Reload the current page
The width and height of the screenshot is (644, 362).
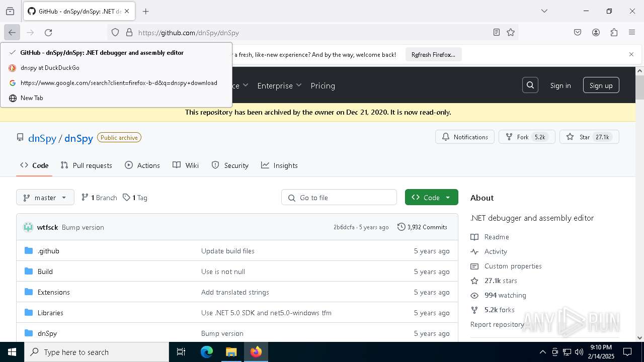(48, 32)
